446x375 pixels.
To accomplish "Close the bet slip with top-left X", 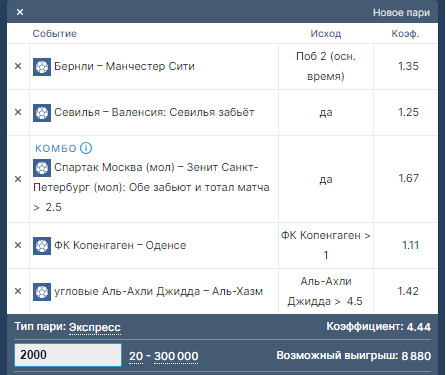I will pos(20,12).
